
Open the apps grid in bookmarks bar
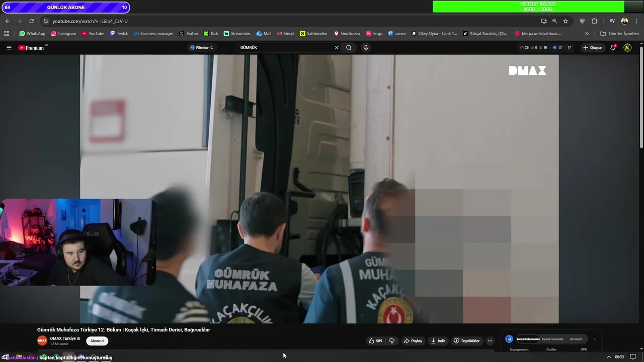(7, 34)
